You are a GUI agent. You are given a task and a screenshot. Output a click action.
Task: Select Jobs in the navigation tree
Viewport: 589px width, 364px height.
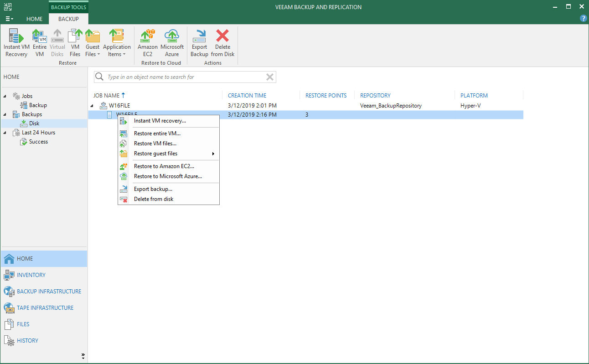27,96
